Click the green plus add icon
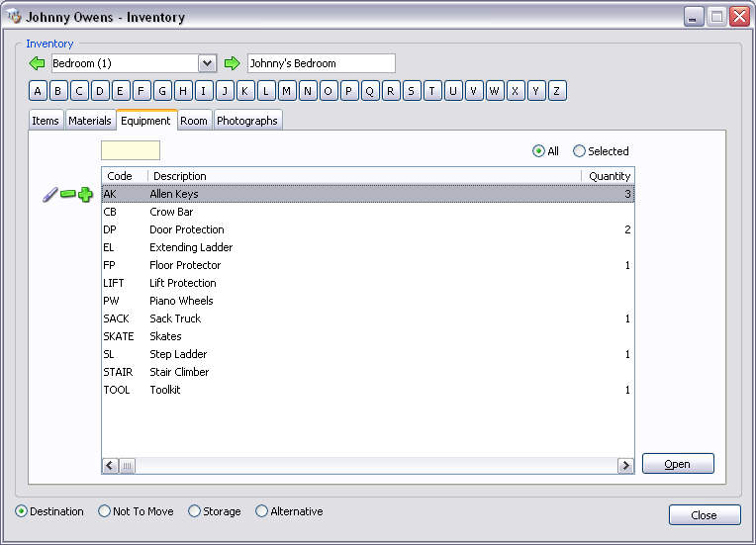Screen dimensions: 756x545 pos(85,195)
